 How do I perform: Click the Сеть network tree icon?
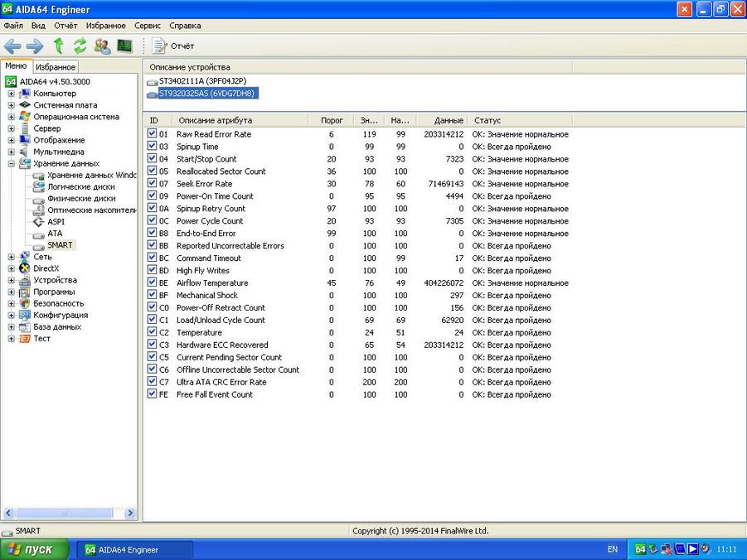(x=25, y=257)
